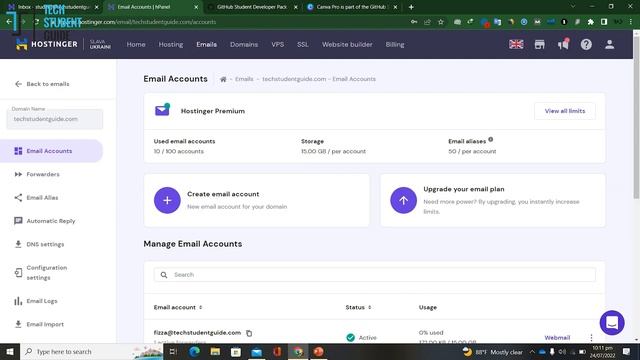640x360 pixels.
Task: Switch to the GitHub Student Developer Pack tab
Action: point(252,7)
